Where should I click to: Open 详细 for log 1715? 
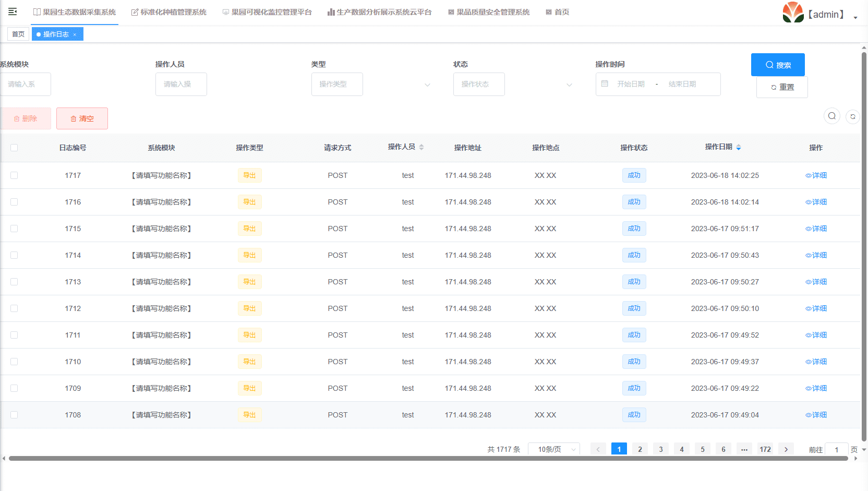816,229
